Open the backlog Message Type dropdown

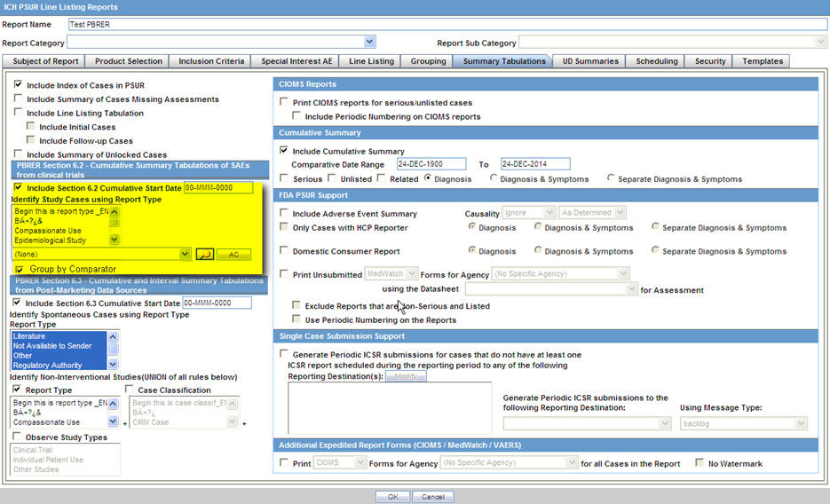pyautogui.click(x=801, y=423)
